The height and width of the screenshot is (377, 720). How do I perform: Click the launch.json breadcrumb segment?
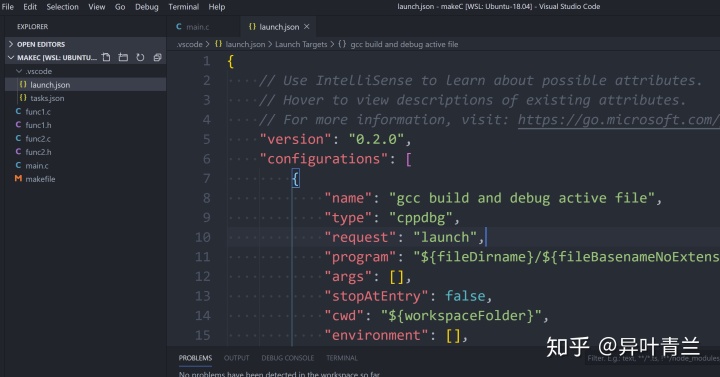click(x=245, y=44)
